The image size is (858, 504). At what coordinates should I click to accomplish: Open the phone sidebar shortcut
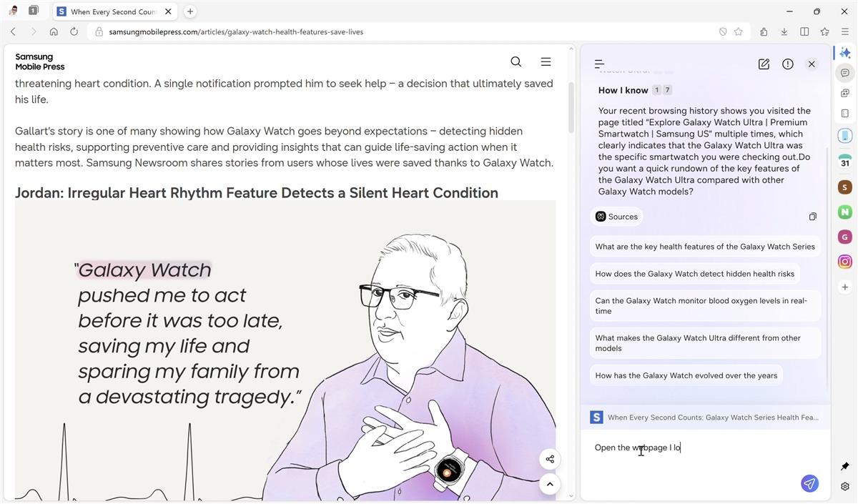pos(844,136)
